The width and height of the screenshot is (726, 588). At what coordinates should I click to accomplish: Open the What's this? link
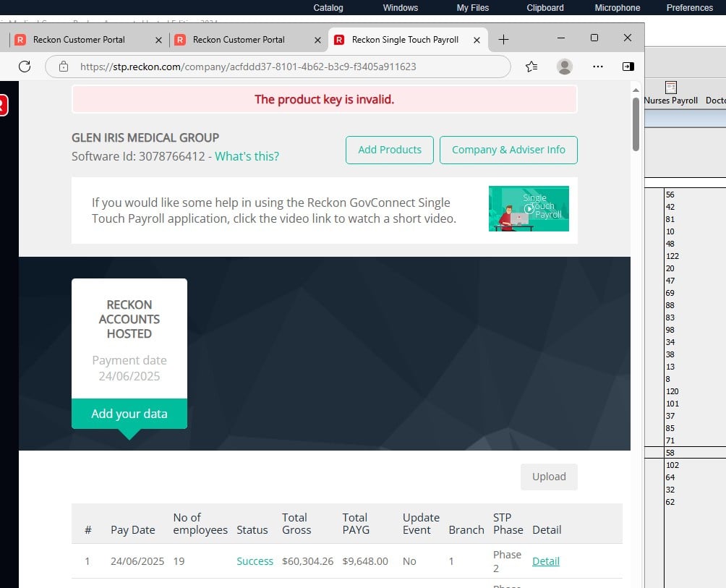[x=247, y=156]
